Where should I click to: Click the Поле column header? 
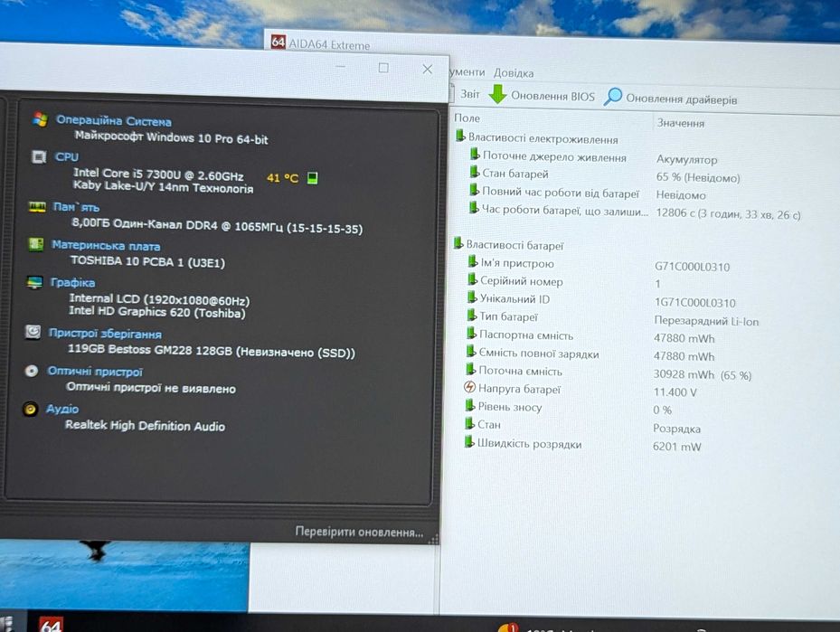point(467,118)
